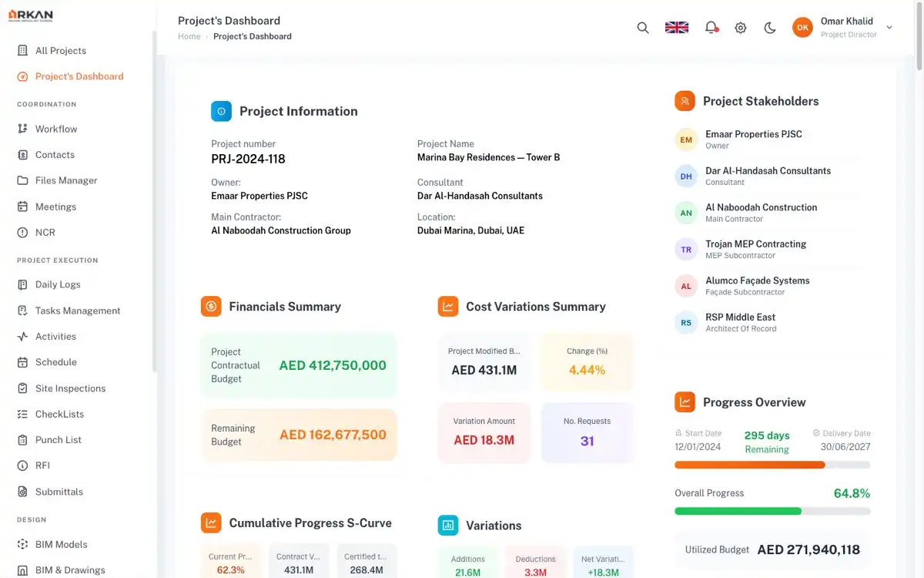Click 295 days Remaining text

767,442
